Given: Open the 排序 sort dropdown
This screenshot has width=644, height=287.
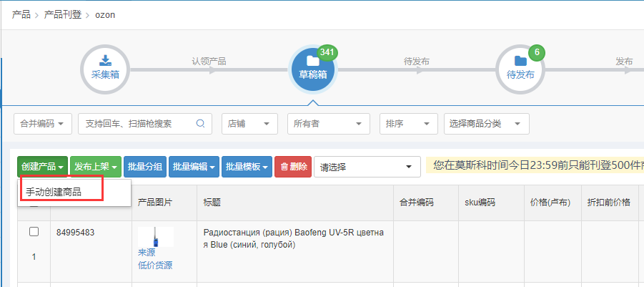Looking at the screenshot, I should coord(409,124).
